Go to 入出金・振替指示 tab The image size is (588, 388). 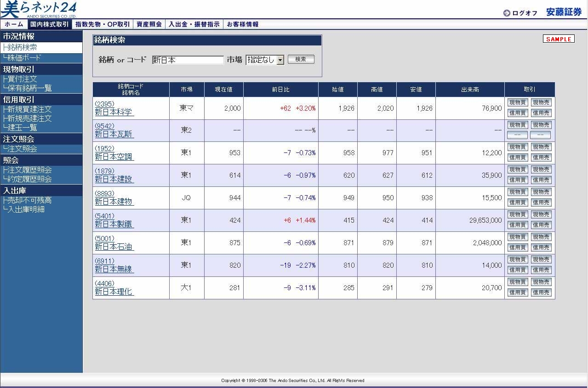click(x=194, y=24)
